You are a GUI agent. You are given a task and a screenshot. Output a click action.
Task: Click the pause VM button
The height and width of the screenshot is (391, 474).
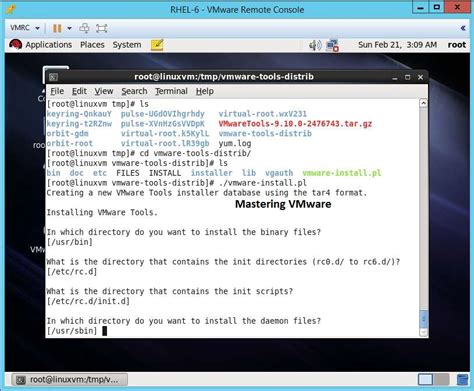[x=57, y=28]
